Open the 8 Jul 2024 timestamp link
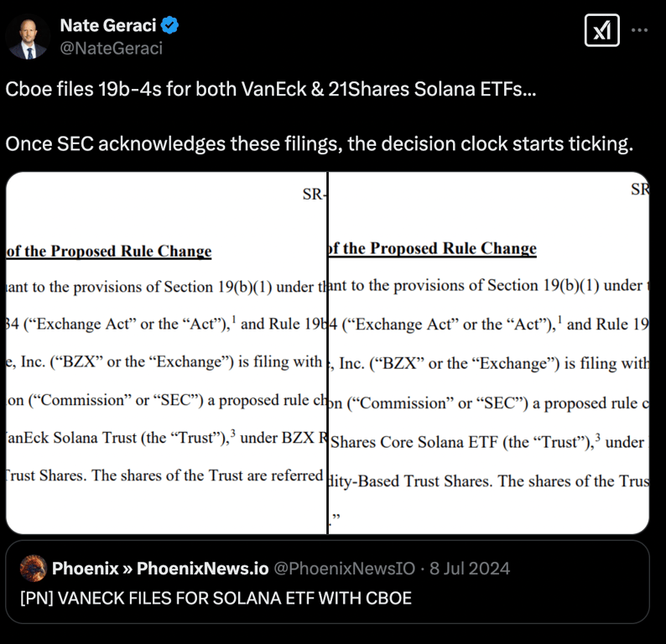The width and height of the screenshot is (666, 644). coord(471,569)
